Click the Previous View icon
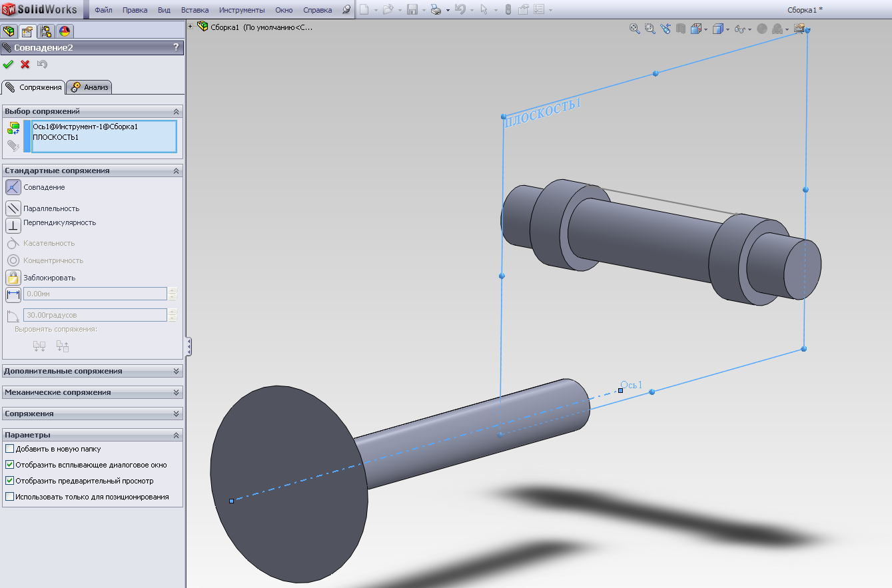Screen dimensions: 892x588 click(x=666, y=29)
